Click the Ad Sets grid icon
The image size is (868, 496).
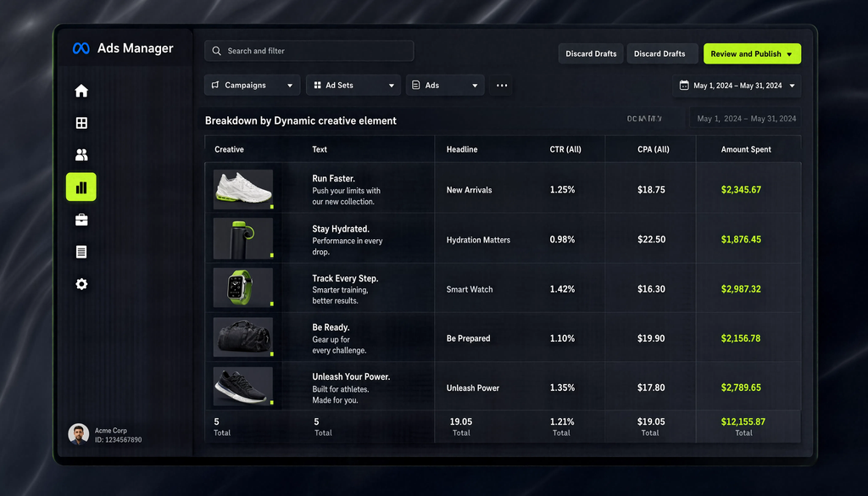pyautogui.click(x=317, y=86)
